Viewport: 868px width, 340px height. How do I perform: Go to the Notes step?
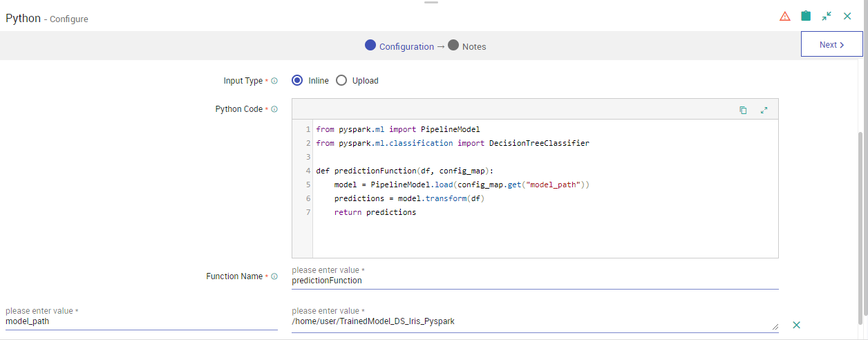[467, 46]
